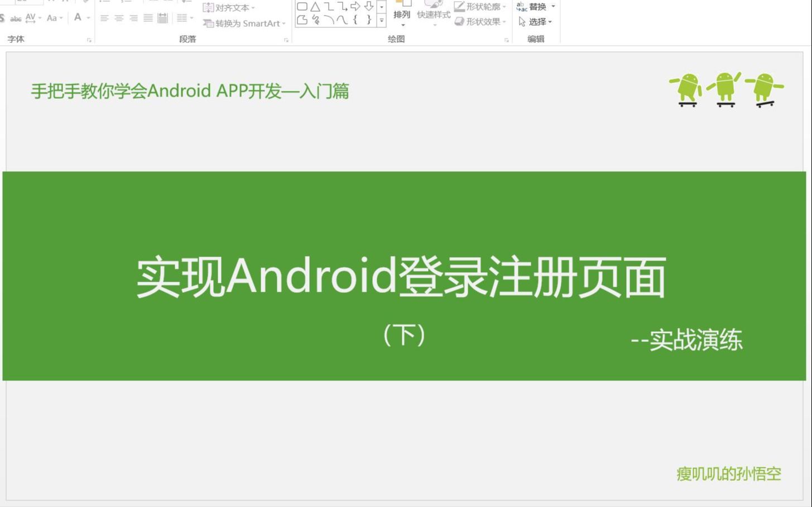
Task: Select the middle Android skateboard robot image
Action: 724,89
